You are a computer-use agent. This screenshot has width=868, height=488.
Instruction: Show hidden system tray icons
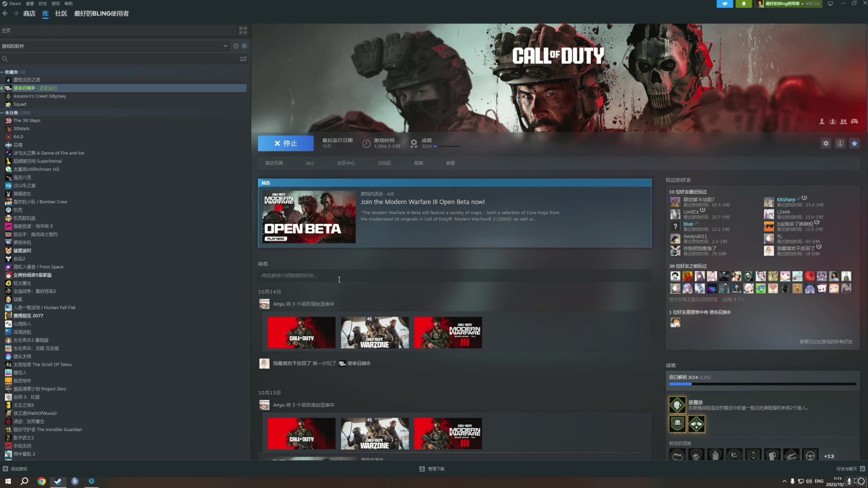coord(784,481)
